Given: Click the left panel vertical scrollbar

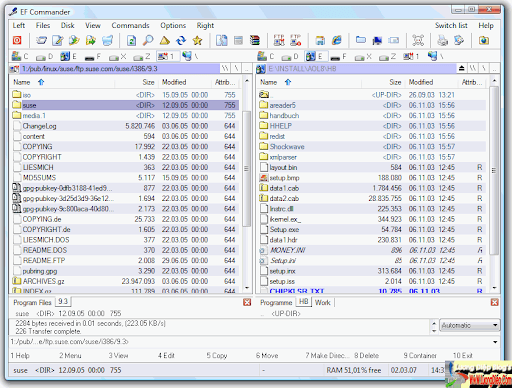Looking at the screenshot, I should (247, 185).
